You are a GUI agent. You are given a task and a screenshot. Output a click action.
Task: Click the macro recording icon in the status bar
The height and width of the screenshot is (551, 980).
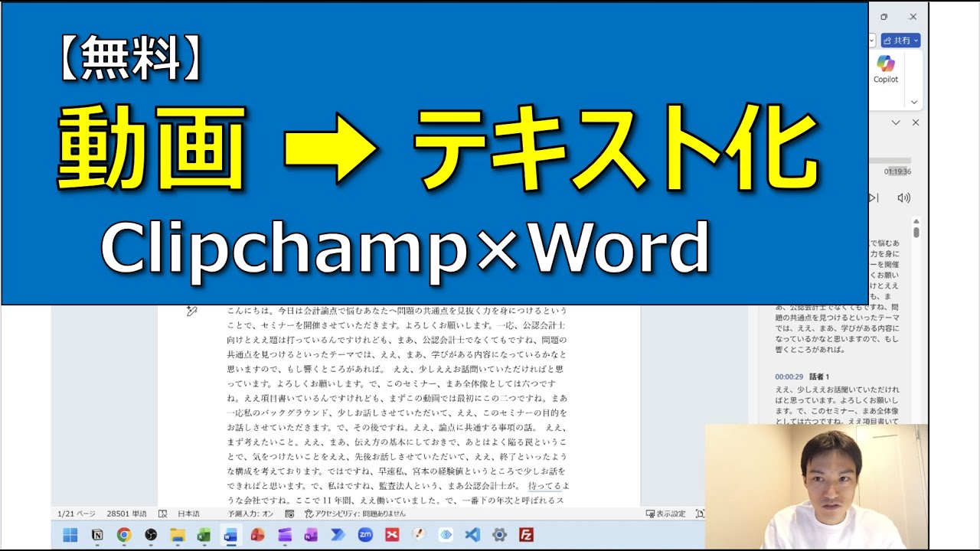289,514
